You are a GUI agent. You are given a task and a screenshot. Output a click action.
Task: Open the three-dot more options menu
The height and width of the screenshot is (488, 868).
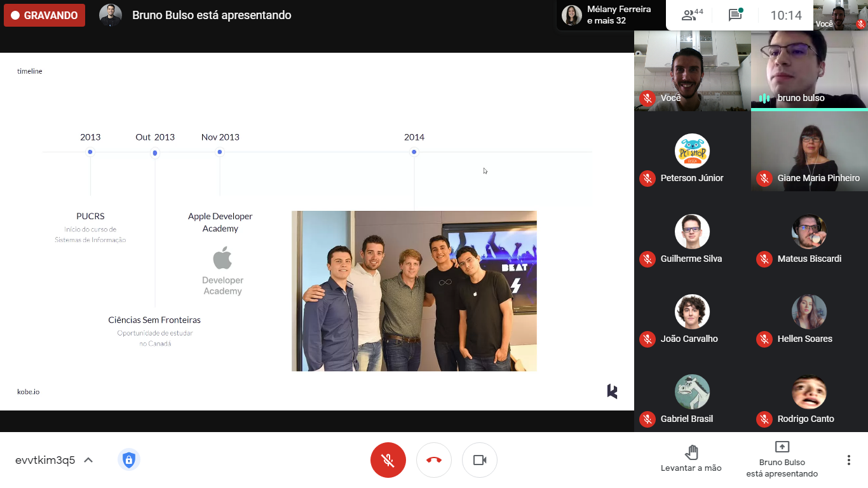(848, 460)
